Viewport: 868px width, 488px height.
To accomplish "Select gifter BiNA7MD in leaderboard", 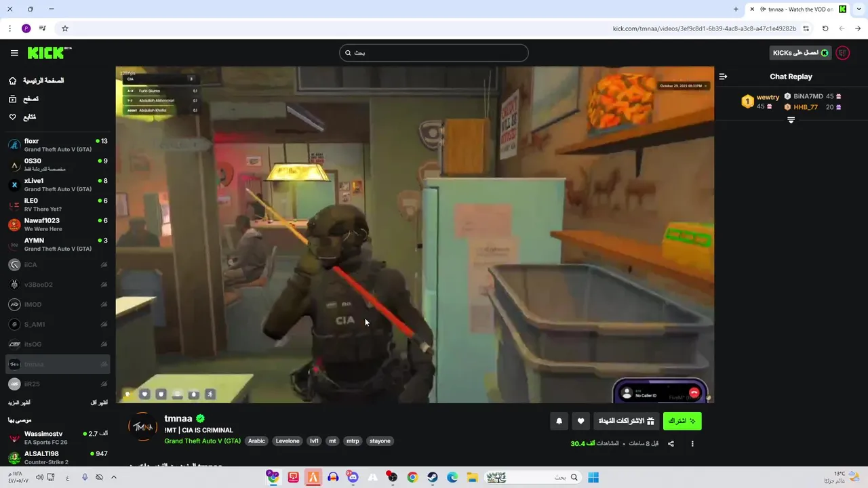I will point(812,96).
